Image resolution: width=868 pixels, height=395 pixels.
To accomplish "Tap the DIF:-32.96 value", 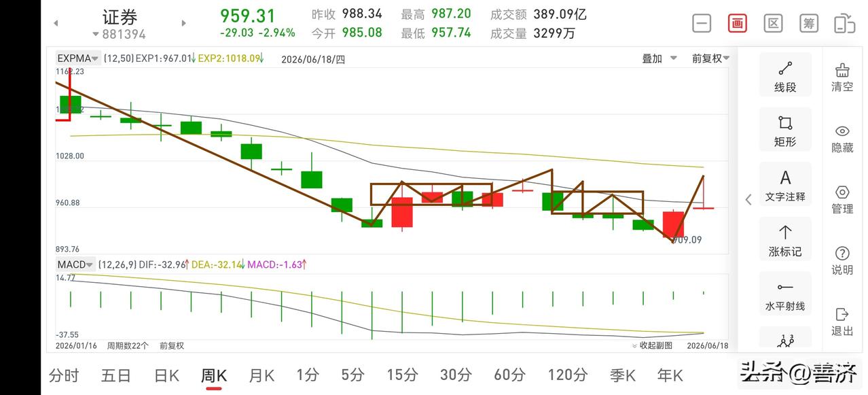I will point(164,264).
